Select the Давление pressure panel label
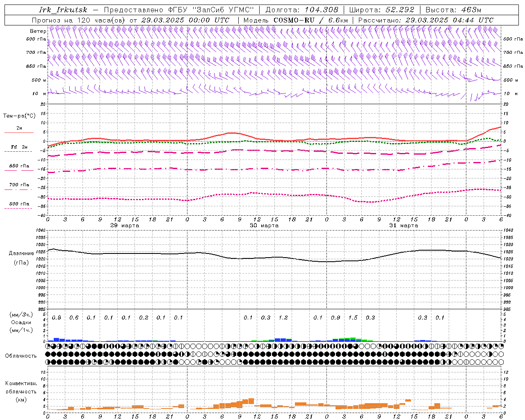 [x=21, y=253]
